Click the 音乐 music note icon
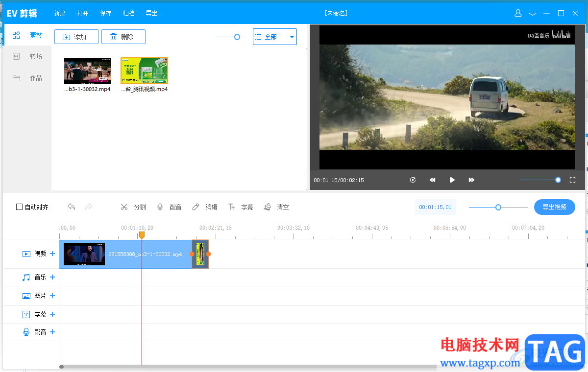This screenshot has height=372, width=588. (26, 277)
